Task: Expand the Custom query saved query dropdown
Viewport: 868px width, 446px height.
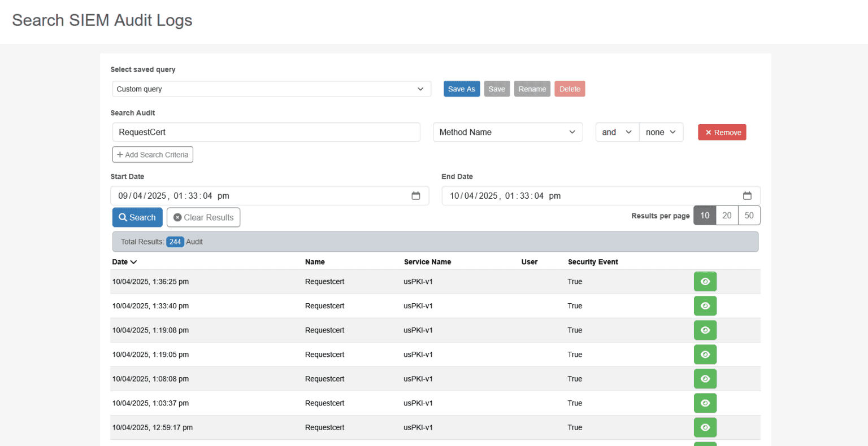Action: pos(271,89)
